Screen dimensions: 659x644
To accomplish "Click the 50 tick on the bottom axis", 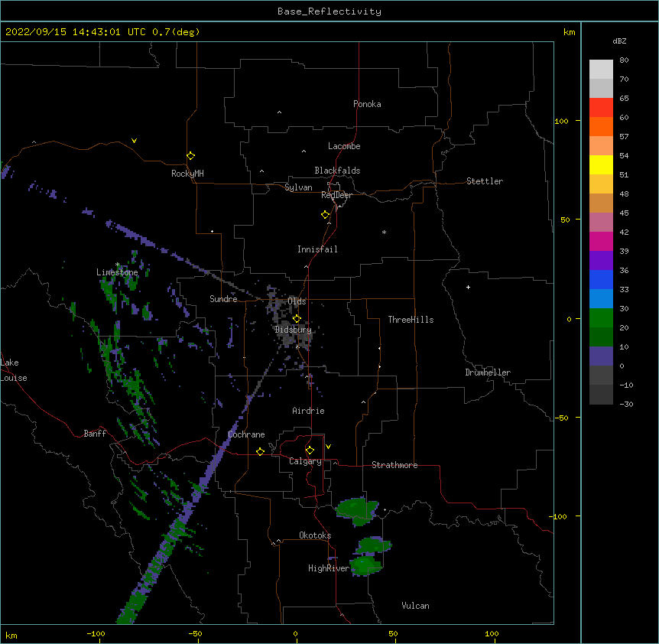I will [393, 633].
